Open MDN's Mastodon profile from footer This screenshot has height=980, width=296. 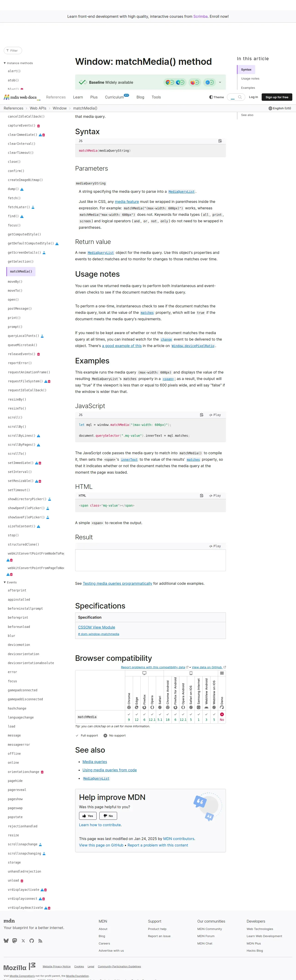(x=15, y=940)
